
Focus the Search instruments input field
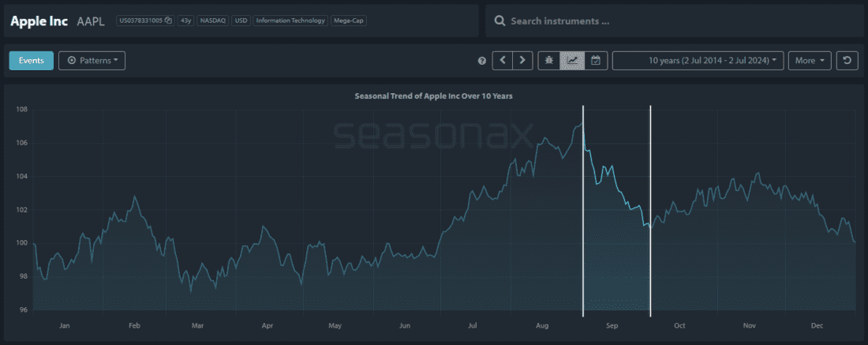click(x=679, y=21)
